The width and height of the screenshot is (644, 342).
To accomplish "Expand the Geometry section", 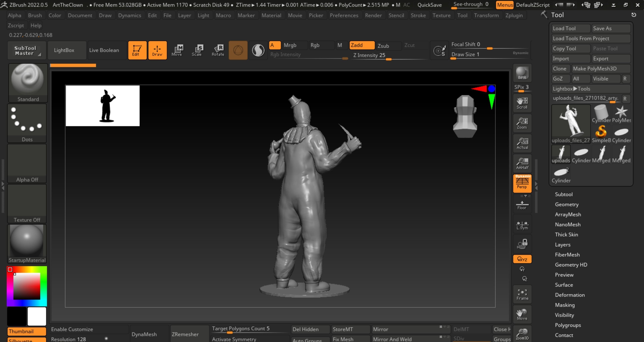I will [x=567, y=205].
